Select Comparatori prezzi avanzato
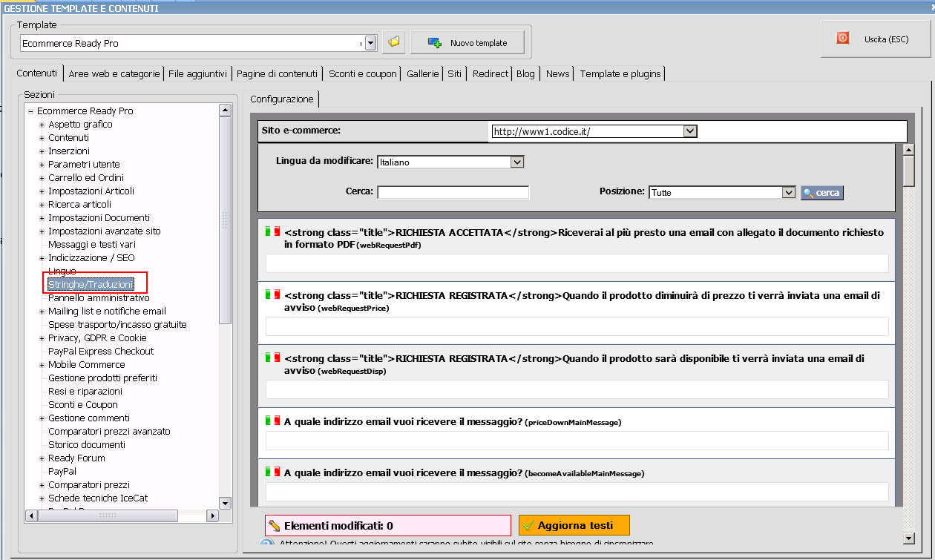Screen dimensions: 935x560 coord(109,432)
